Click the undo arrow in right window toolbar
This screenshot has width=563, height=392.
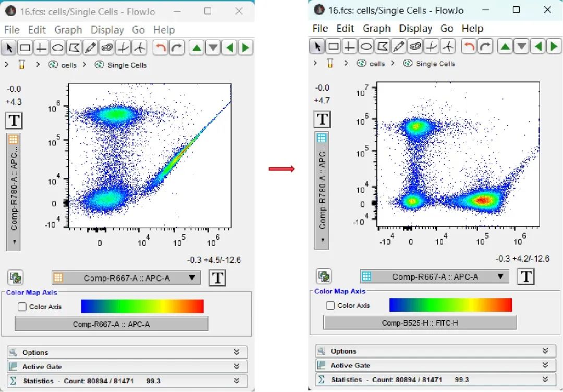pos(469,47)
